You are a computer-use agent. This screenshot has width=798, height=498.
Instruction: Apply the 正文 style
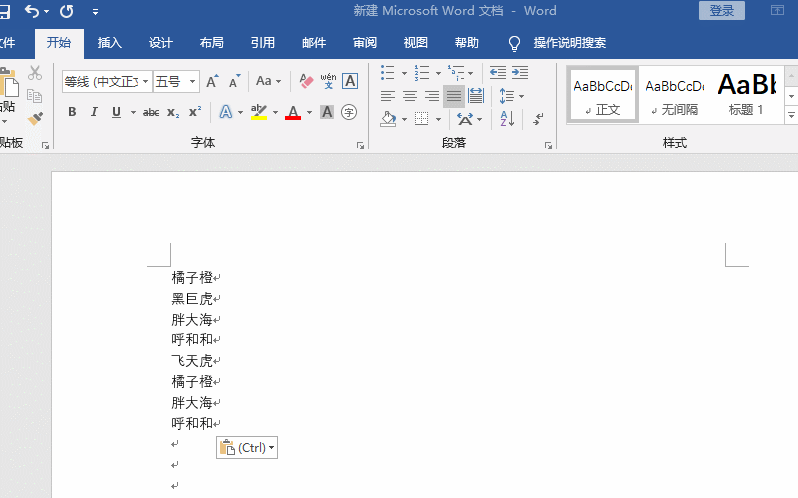(x=603, y=95)
